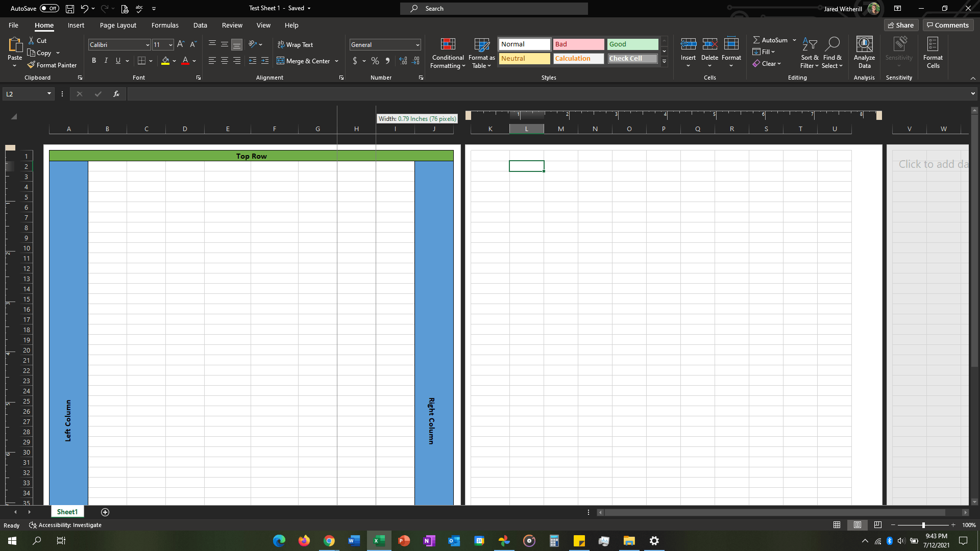Open the Page Layout ribbon tab
Screen dimensions: 980x551
[x=118, y=25]
